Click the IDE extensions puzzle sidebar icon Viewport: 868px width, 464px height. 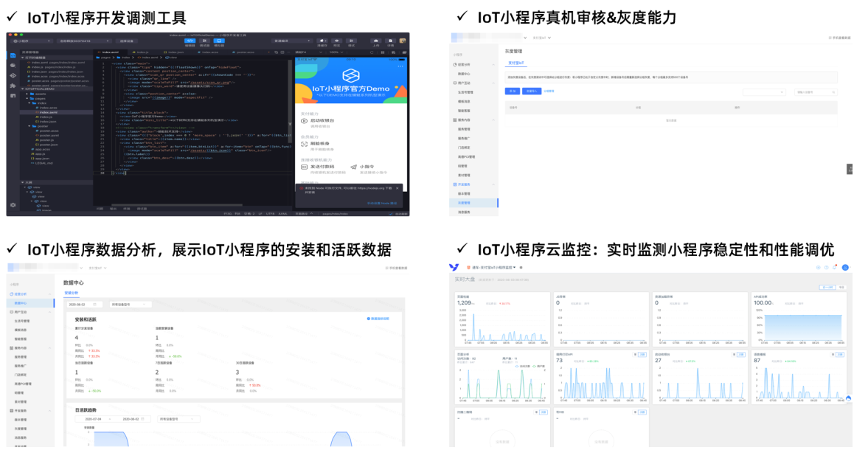[13, 86]
